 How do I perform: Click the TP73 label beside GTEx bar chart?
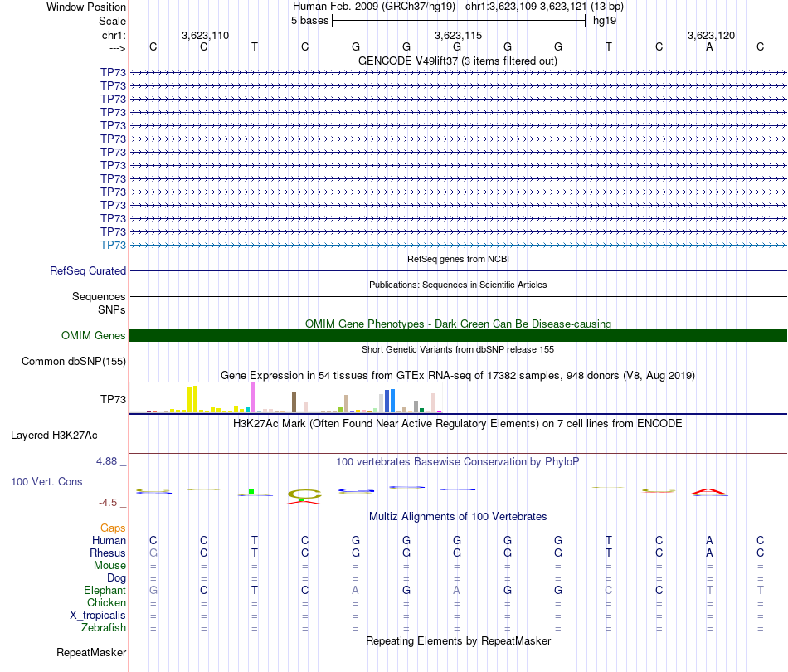113,399
